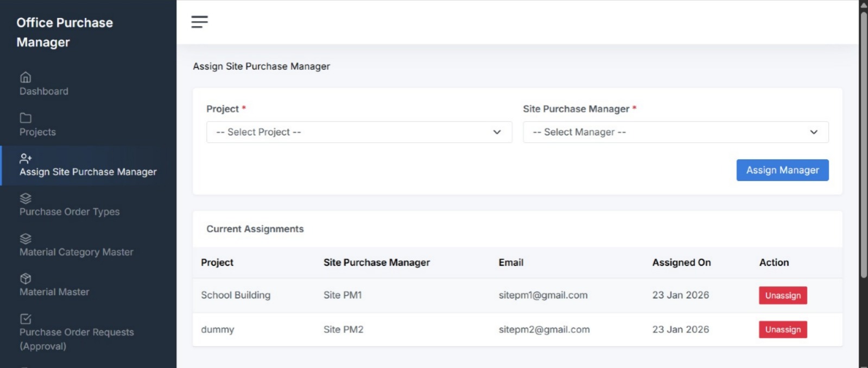Viewport: 868px width, 368px height.
Task: Click the Dashboard home icon
Action: tap(26, 77)
